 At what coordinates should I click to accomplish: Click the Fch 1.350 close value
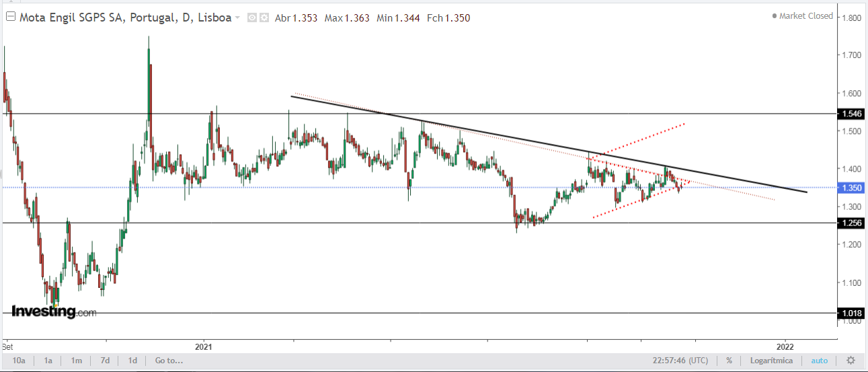[448, 18]
